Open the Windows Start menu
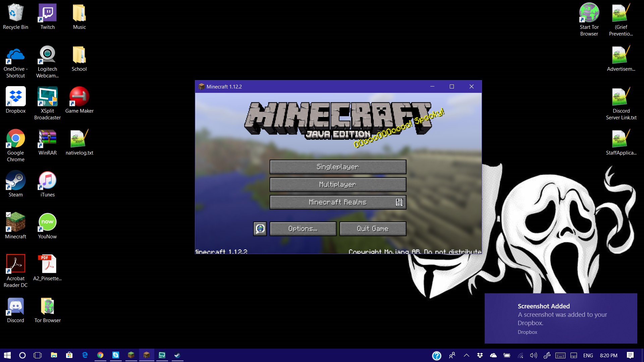Screen dimensions: 644x362 (x=7, y=355)
